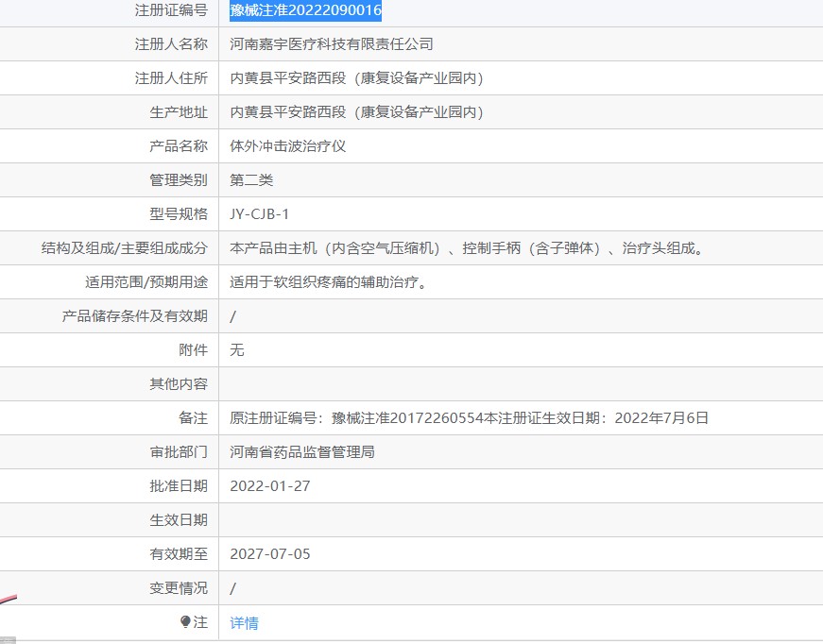Click the model value JY-CJB-1
This screenshot has height=644, width=823.
[x=259, y=214]
